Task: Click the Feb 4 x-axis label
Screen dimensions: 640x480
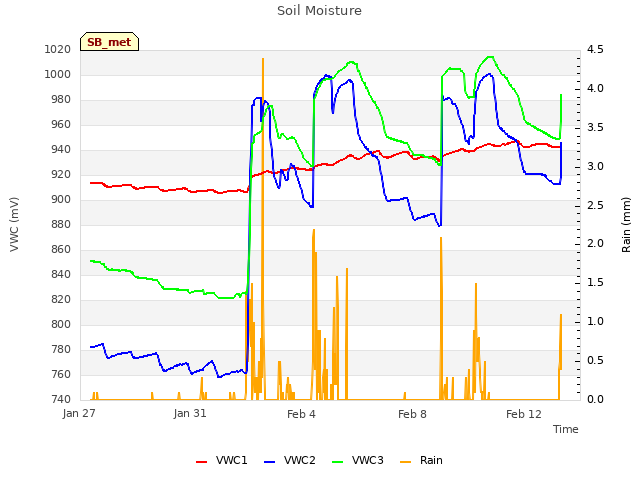Action: pos(301,414)
